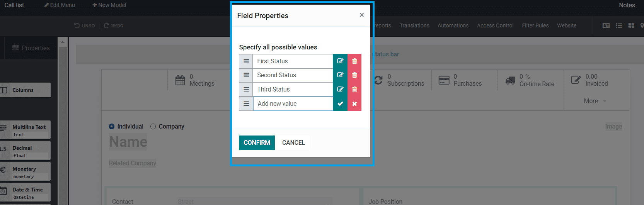Type in the Add new value field
The image size is (644, 205).
[x=293, y=104]
